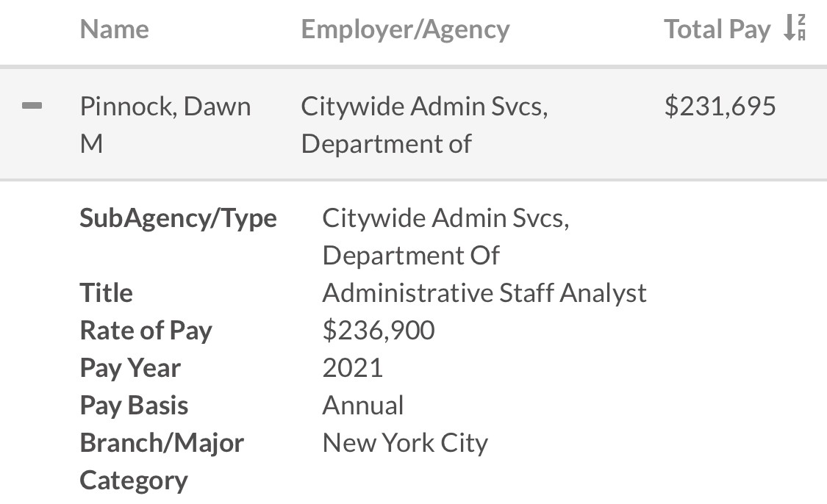Select the $236,900 rate of pay value
827x504 pixels.
pyautogui.click(x=379, y=331)
